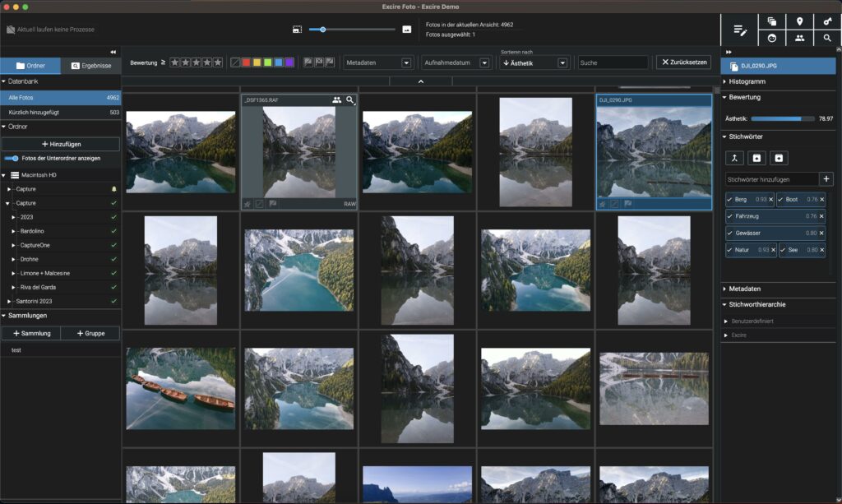Remove the Berg keyword with X
Image resolution: width=842 pixels, height=504 pixels.
click(770, 200)
